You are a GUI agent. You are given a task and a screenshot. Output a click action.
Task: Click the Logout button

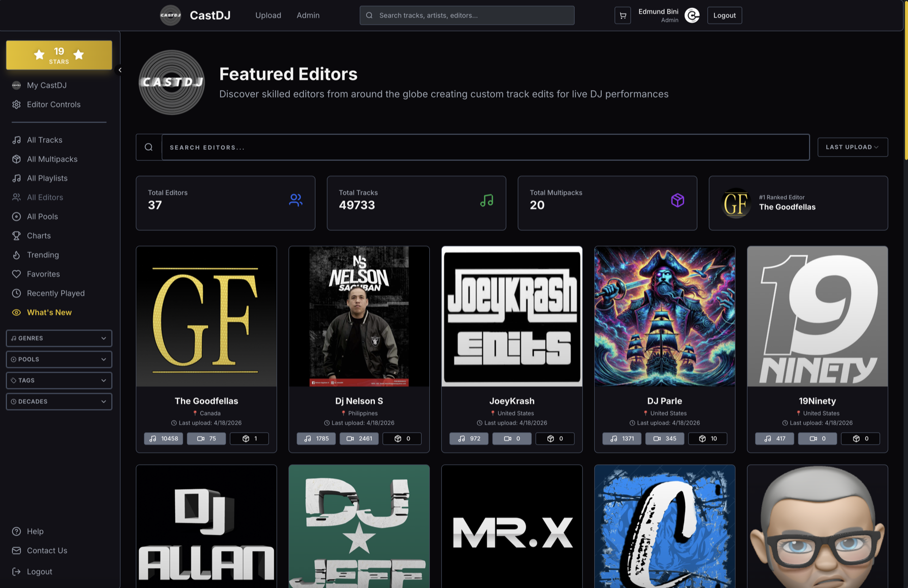[x=724, y=15]
